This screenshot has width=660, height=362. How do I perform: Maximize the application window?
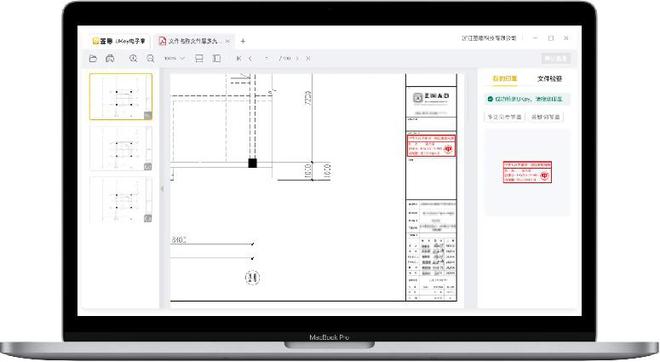tap(551, 38)
